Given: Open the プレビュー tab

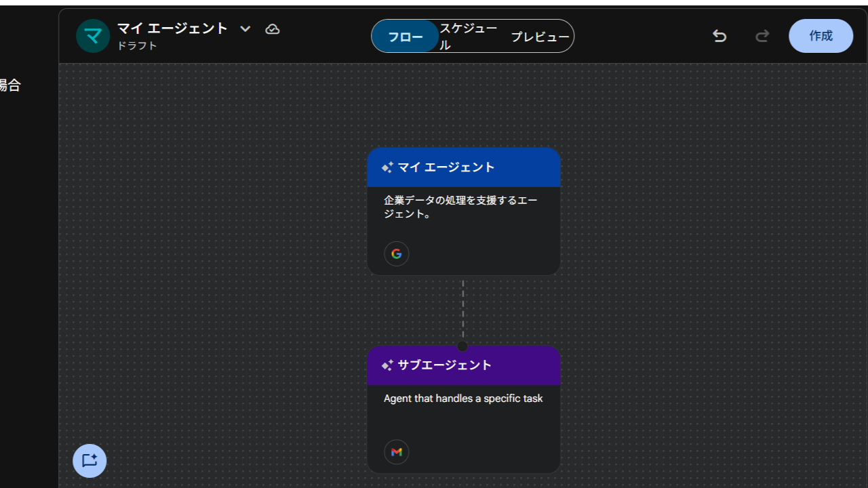Looking at the screenshot, I should 540,37.
